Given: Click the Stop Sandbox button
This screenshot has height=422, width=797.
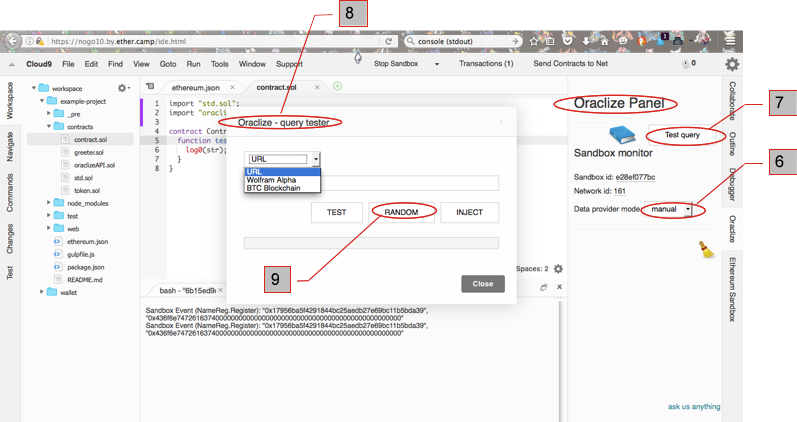Looking at the screenshot, I should pos(396,64).
